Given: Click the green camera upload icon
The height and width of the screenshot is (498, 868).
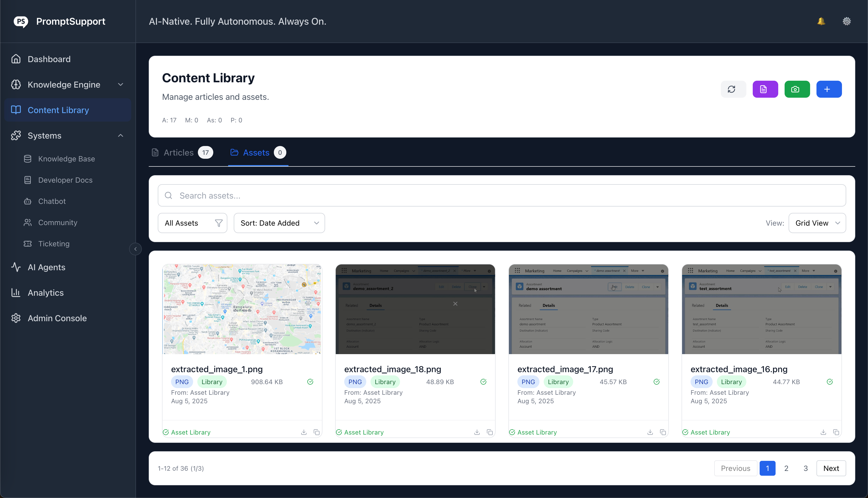Looking at the screenshot, I should click(x=797, y=89).
